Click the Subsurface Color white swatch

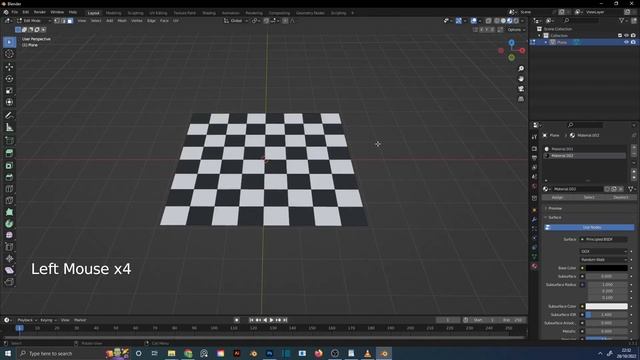coord(607,307)
